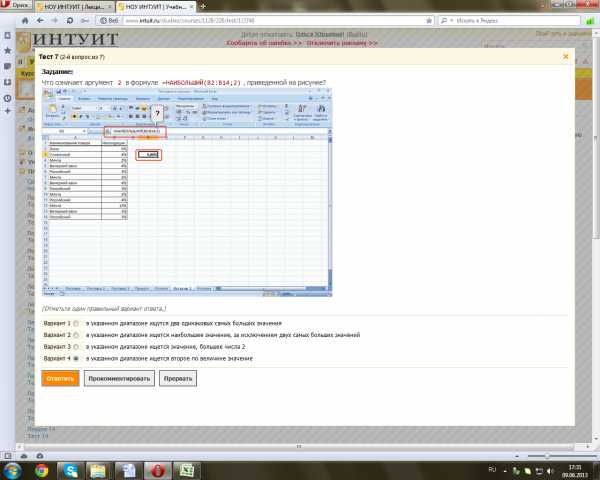Close the Тест 7 dialog with orange X

(566, 57)
